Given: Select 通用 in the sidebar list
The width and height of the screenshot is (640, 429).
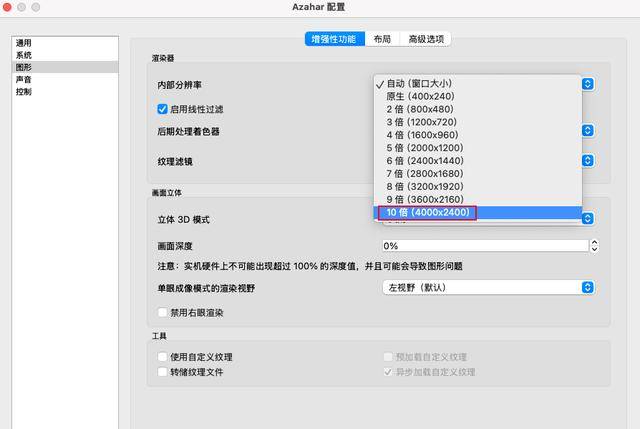Looking at the screenshot, I should pyautogui.click(x=65, y=43).
